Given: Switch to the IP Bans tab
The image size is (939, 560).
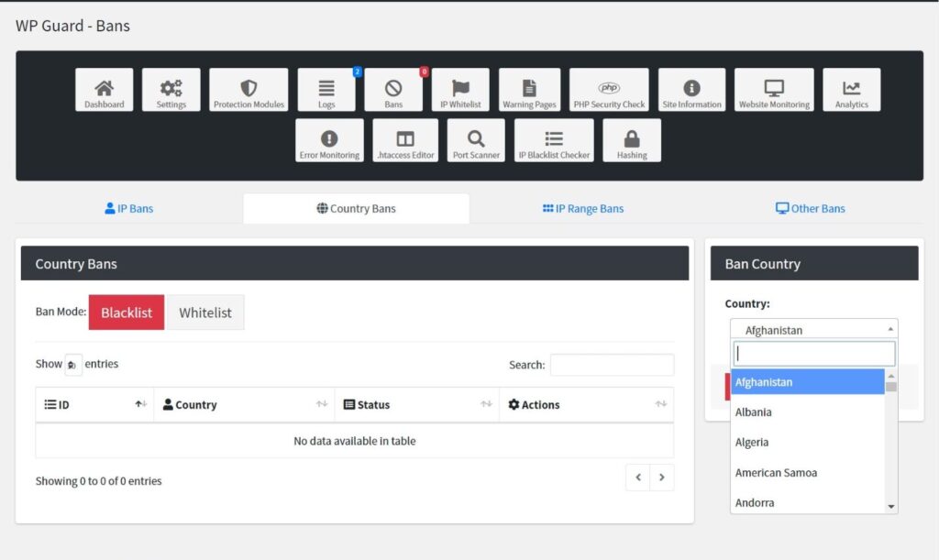Looking at the screenshot, I should [129, 208].
